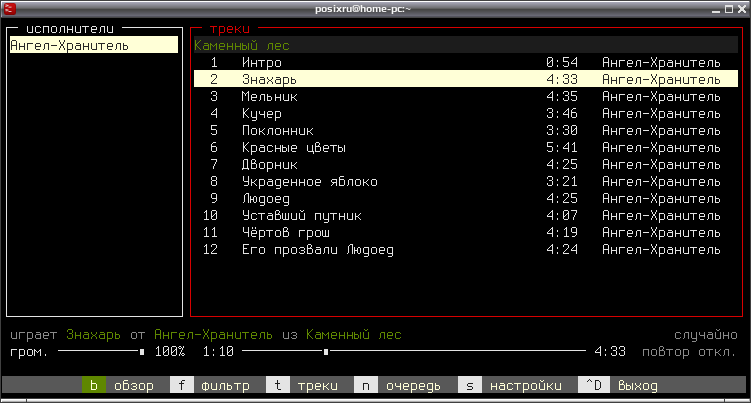The image size is (751, 403).
Task: Select track 8 Украденное яблоко
Action: 466,181
